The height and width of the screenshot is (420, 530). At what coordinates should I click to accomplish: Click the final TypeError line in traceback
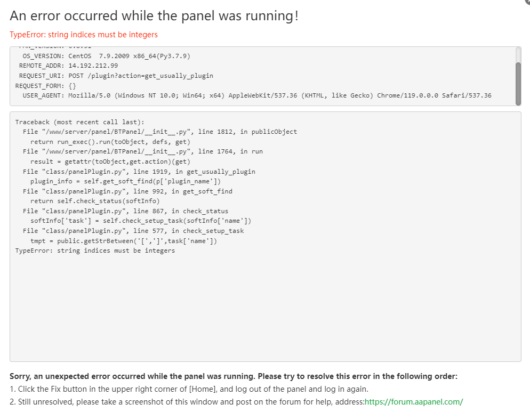95,251
